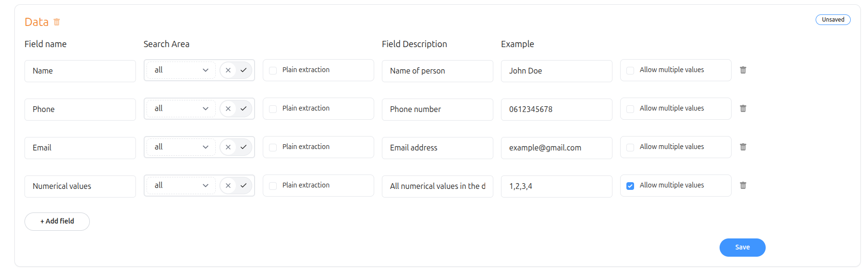Click the Example input containing John Doe
This screenshot has width=868, height=274.
(x=556, y=71)
